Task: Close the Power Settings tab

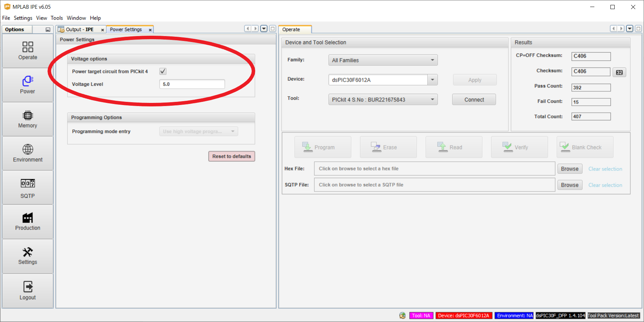Action: [x=150, y=30]
